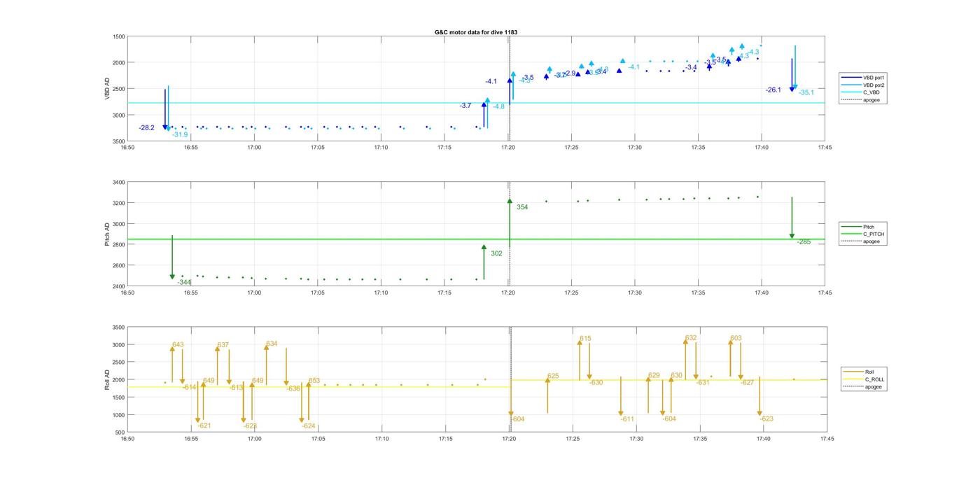Click the '637' roll data label

point(223,344)
